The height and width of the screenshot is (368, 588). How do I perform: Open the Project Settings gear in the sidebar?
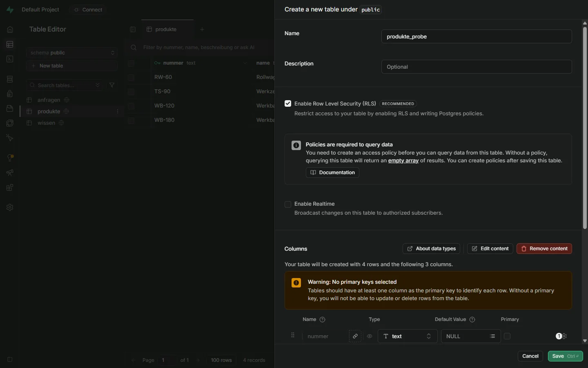tap(10, 207)
